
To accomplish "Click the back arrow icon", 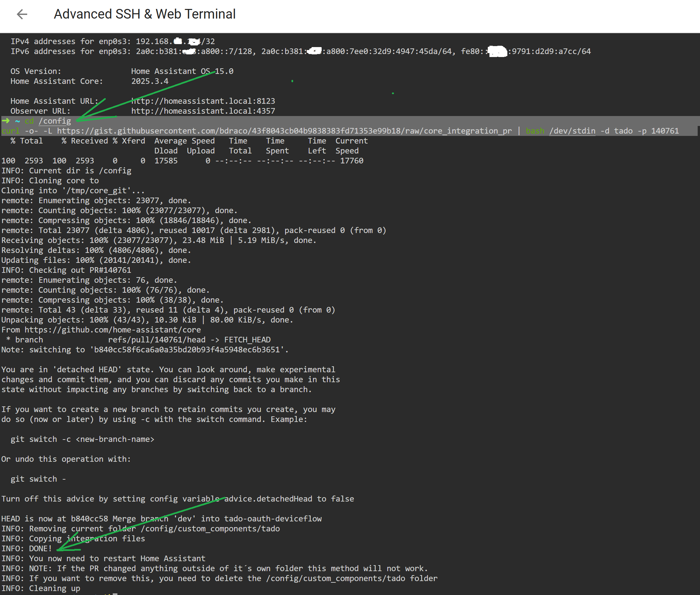I will point(22,14).
